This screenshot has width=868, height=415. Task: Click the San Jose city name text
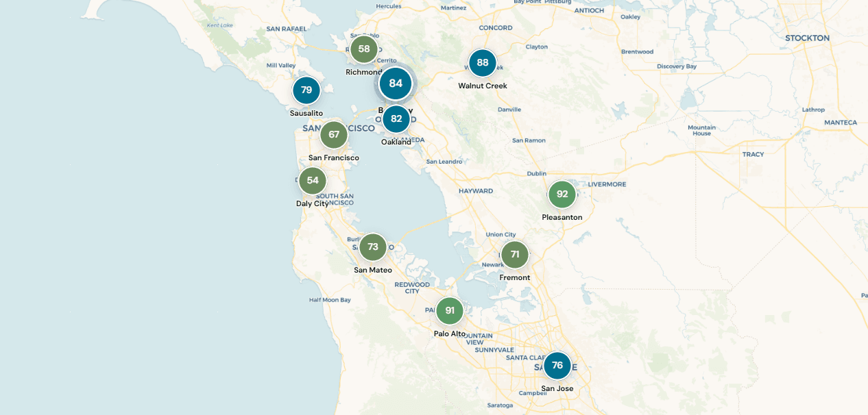[x=557, y=390]
